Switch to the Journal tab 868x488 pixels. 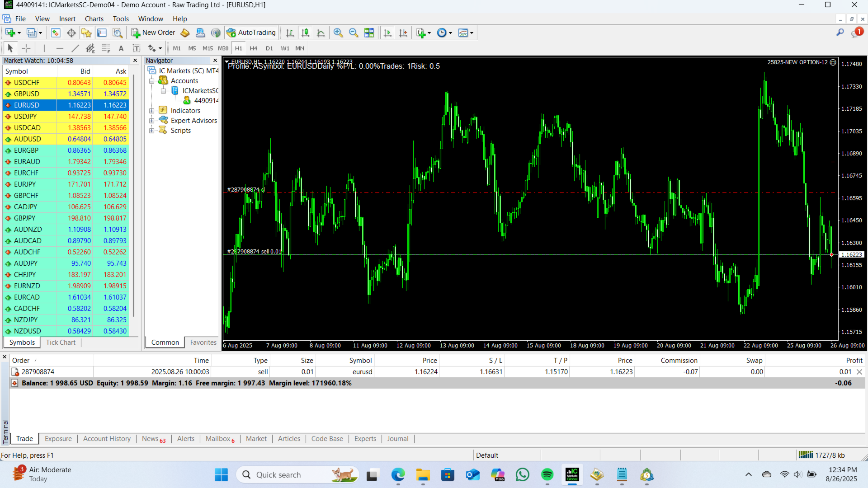pyautogui.click(x=397, y=438)
